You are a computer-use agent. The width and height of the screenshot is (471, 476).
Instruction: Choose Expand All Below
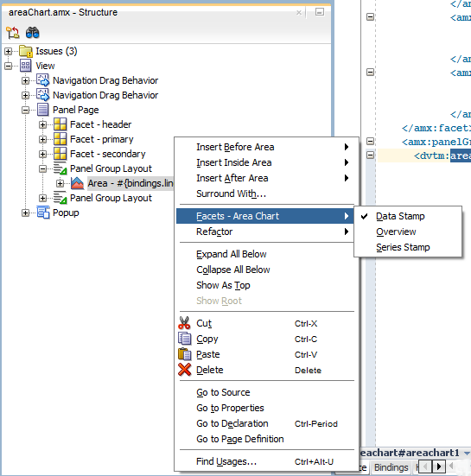[264, 254]
